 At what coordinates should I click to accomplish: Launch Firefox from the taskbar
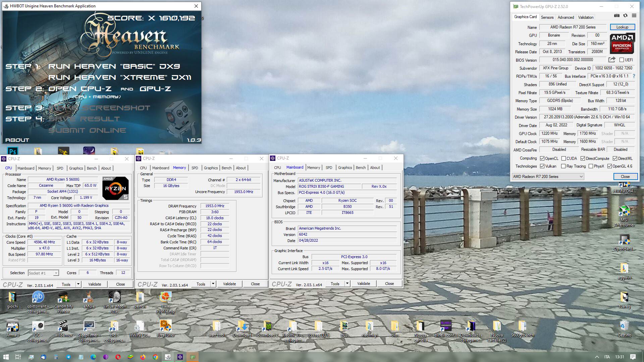[143, 357]
